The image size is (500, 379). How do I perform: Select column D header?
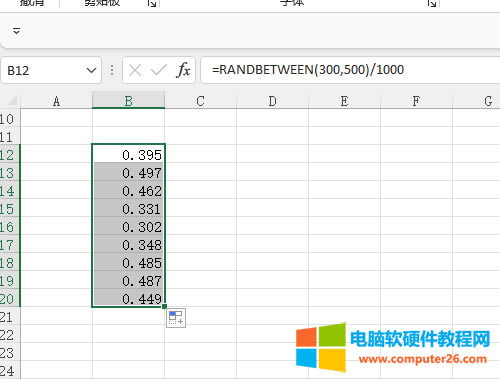coord(272,101)
